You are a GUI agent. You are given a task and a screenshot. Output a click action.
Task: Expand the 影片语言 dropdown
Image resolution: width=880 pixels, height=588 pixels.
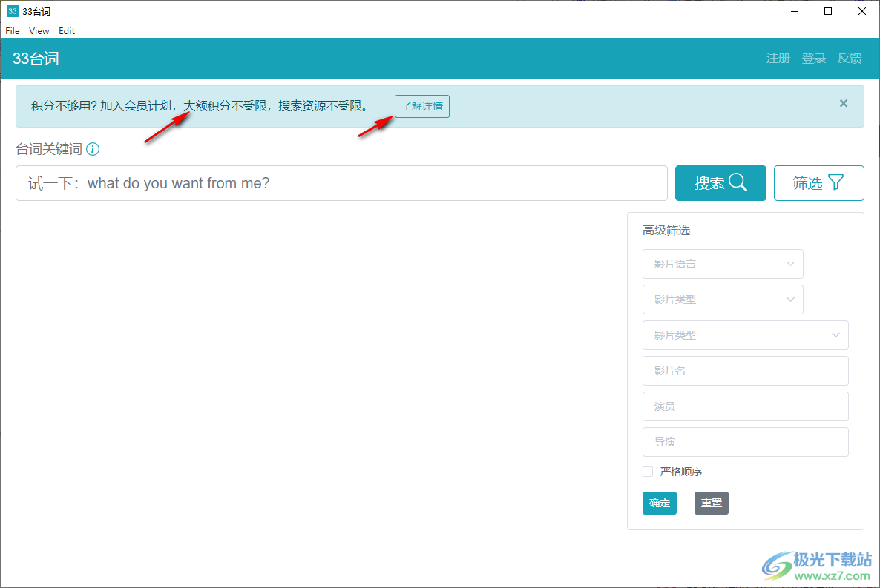pos(723,264)
